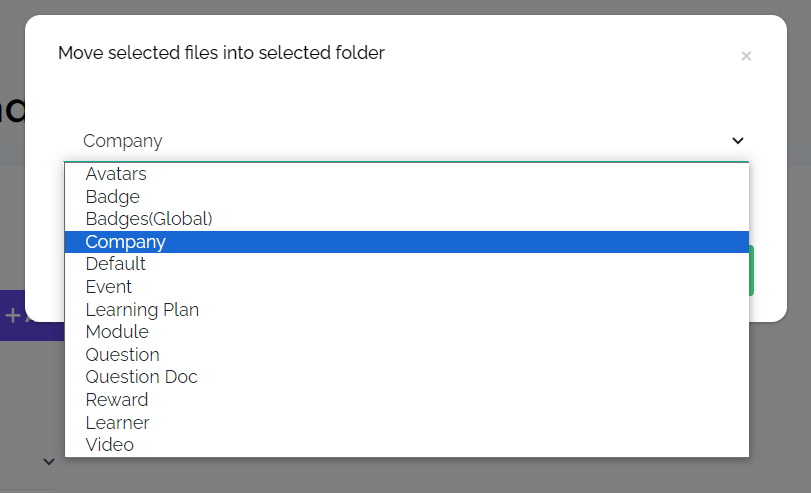Close the move files dialog
This screenshot has height=493, width=811.
746,56
